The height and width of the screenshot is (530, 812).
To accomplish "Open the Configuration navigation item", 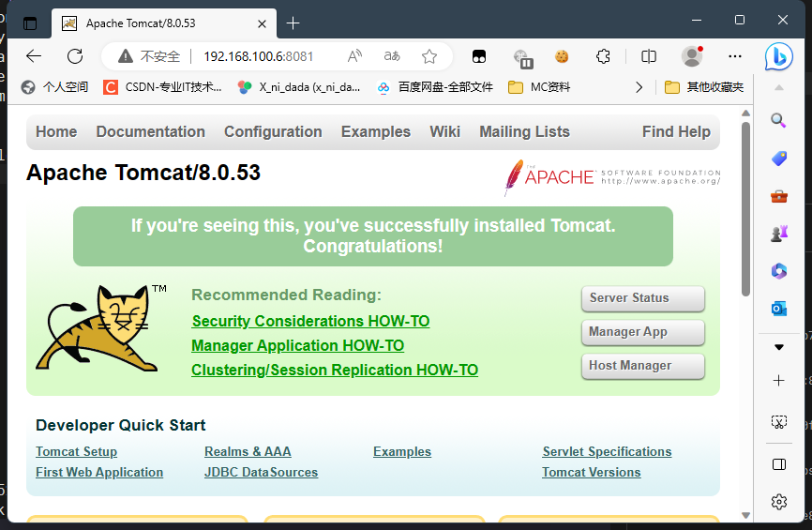I will point(273,132).
